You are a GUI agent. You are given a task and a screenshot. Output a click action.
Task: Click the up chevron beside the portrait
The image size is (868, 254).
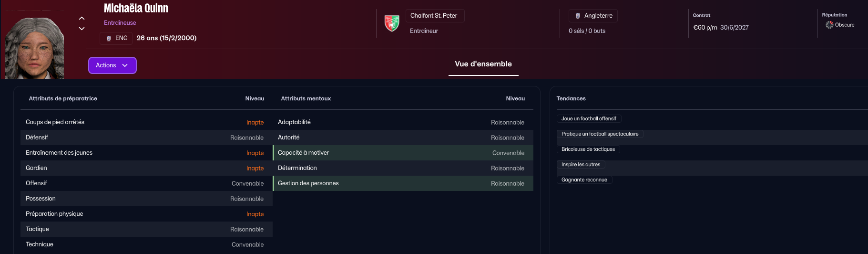point(82,18)
